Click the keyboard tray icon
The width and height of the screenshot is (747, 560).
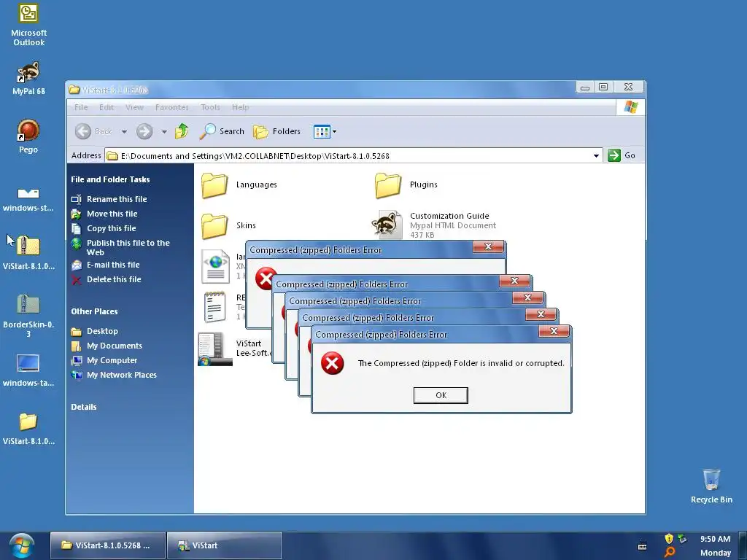[x=642, y=545]
